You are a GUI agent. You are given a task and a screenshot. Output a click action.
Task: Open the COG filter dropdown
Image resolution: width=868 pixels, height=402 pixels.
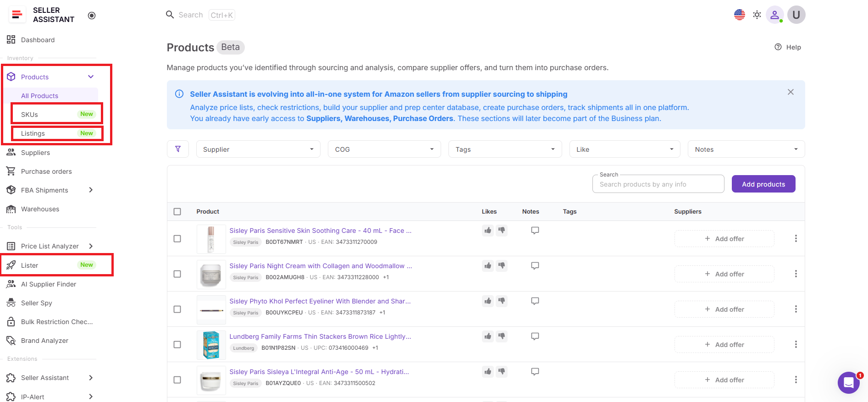pyautogui.click(x=384, y=149)
